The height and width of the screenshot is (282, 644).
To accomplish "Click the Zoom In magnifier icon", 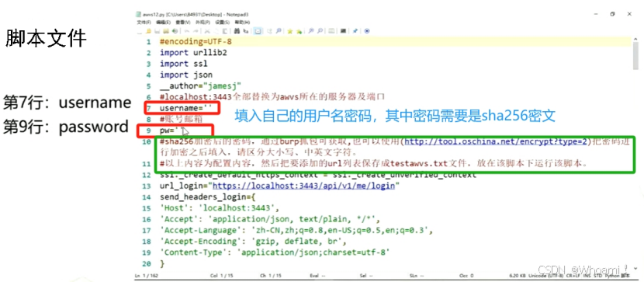I will [311, 31].
